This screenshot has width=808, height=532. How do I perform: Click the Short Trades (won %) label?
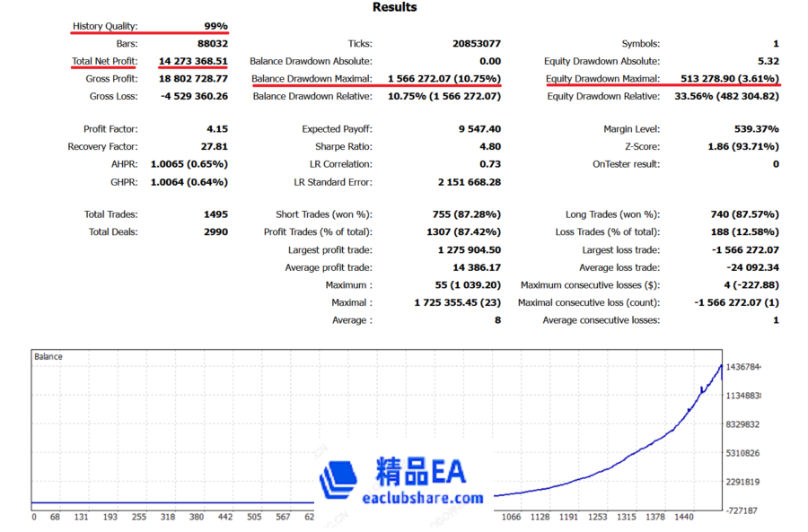coord(323,214)
